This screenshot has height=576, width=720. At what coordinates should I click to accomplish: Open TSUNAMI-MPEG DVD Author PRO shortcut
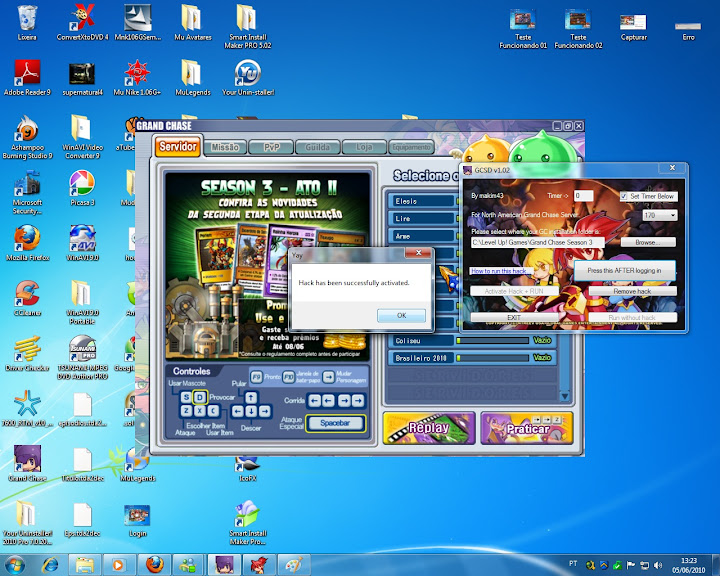point(83,357)
